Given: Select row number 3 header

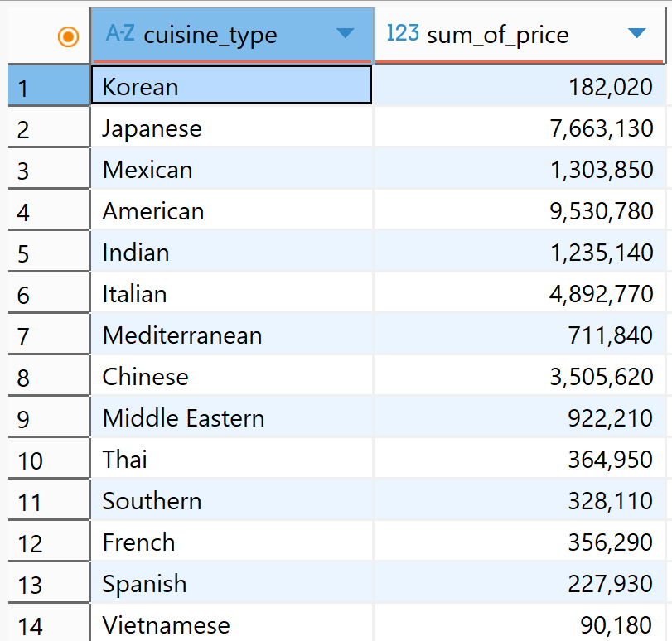Looking at the screenshot, I should (49, 168).
